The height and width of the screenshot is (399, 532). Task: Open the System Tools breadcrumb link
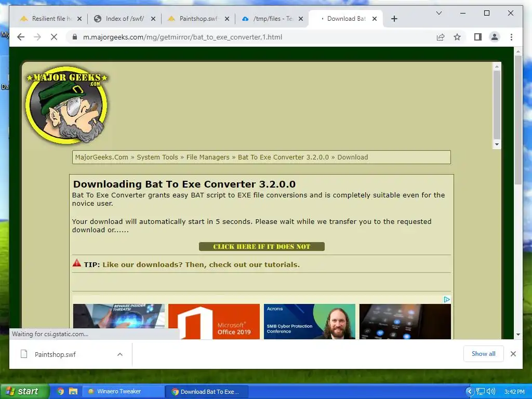(x=157, y=157)
